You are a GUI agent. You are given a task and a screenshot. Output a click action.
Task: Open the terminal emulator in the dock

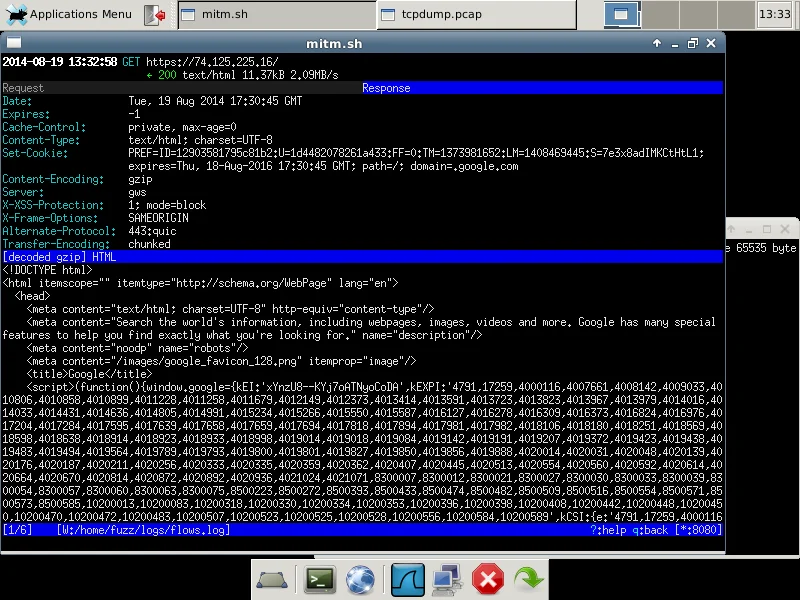[x=319, y=580]
